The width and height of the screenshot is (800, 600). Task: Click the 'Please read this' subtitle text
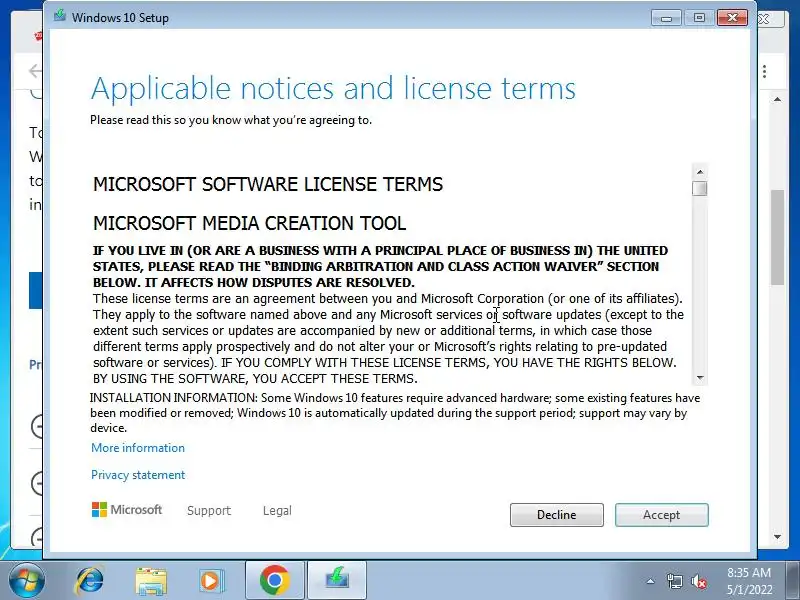[231, 120]
